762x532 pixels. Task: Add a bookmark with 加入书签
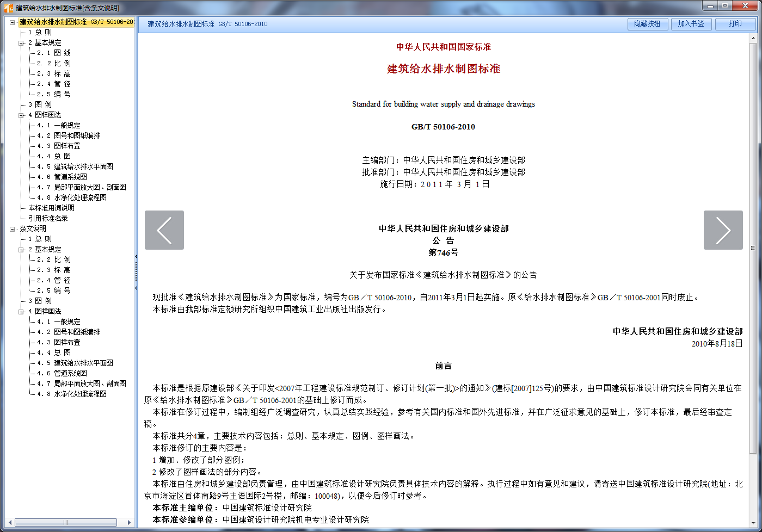click(691, 24)
